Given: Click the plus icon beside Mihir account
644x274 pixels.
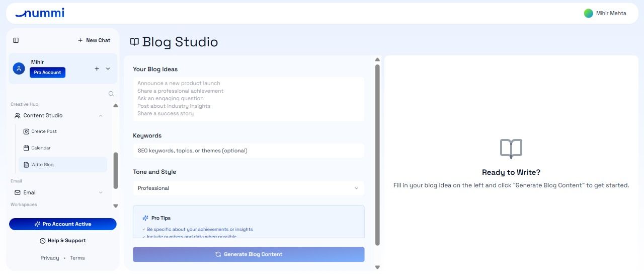Looking at the screenshot, I should [97, 68].
